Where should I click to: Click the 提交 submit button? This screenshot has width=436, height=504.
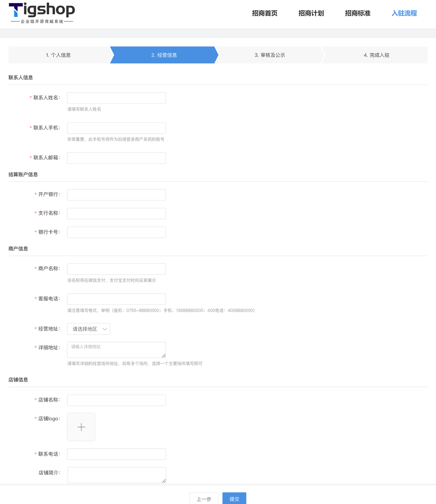[234, 499]
